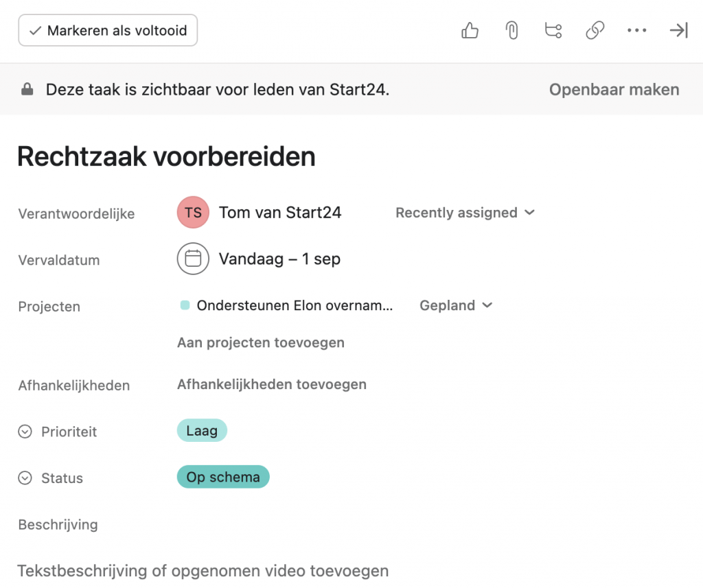This screenshot has width=703, height=588.
Task: Click the lock icon in visibility banner
Action: point(27,89)
